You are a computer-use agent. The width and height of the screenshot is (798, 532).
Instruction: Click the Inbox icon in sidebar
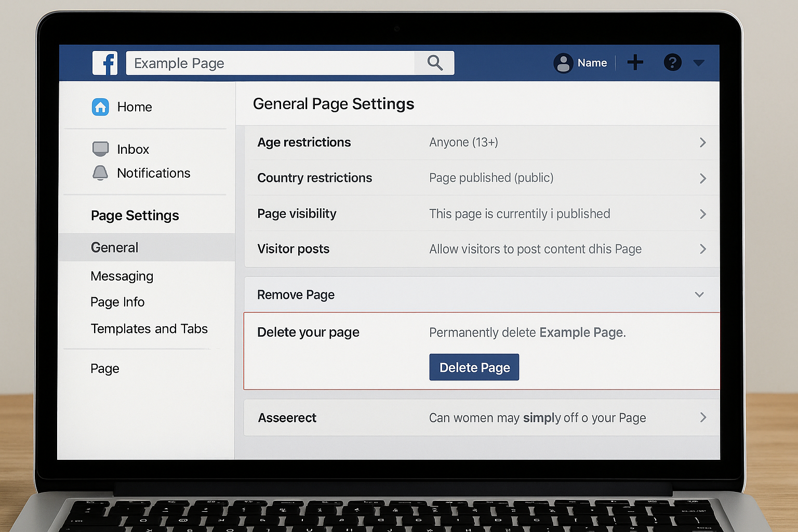100,149
